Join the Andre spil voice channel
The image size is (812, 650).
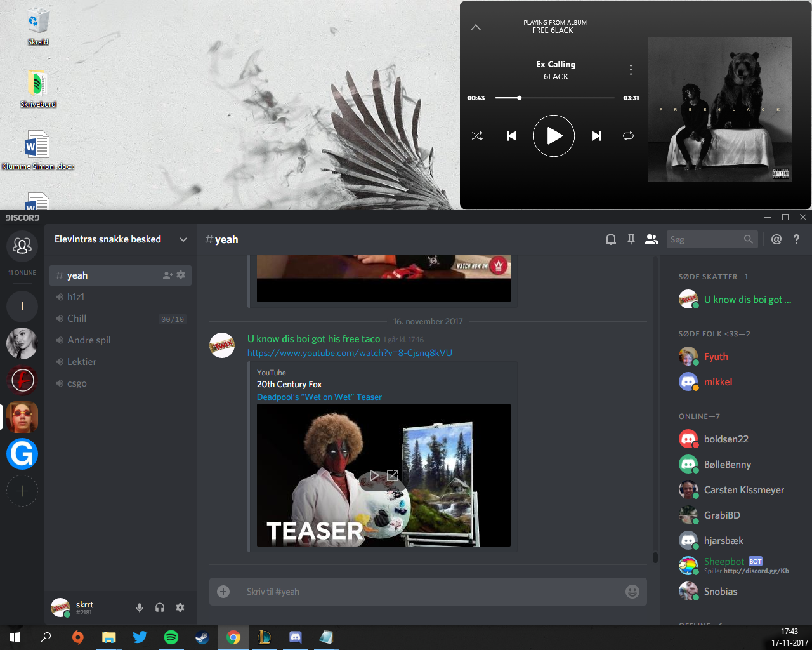(x=121, y=340)
